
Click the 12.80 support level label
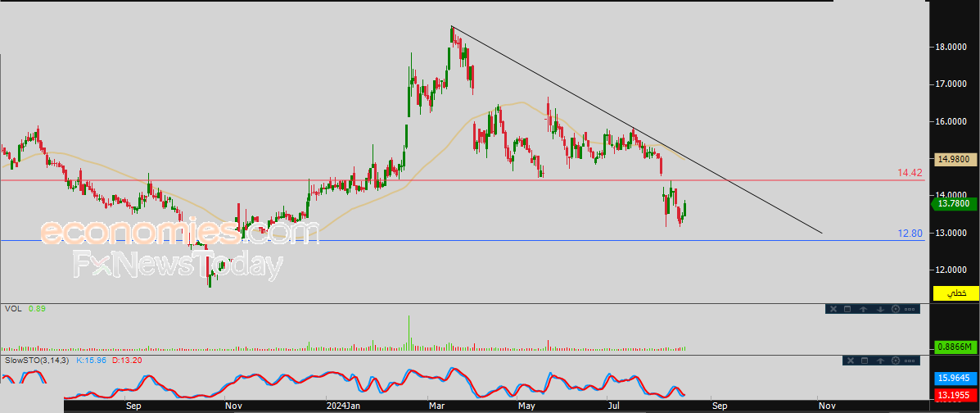[910, 233]
